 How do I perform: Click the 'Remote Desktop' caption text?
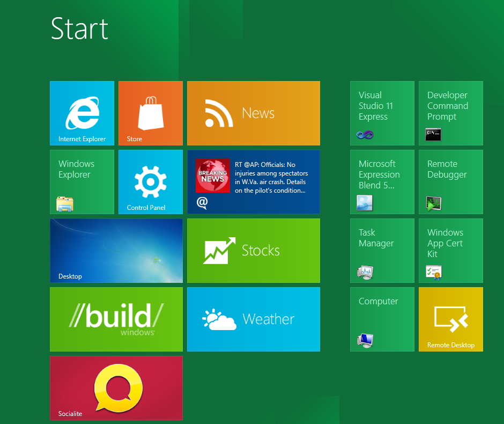point(451,345)
